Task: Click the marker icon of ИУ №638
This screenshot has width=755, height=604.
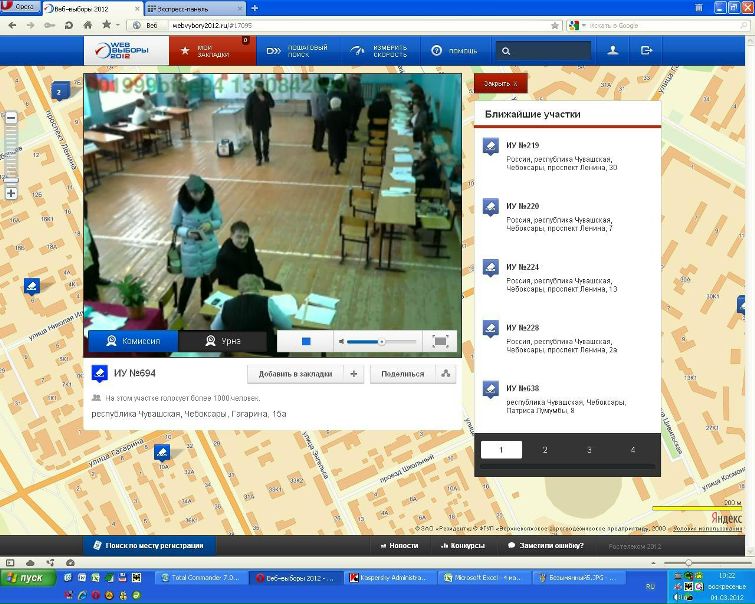Action: pyautogui.click(x=491, y=389)
